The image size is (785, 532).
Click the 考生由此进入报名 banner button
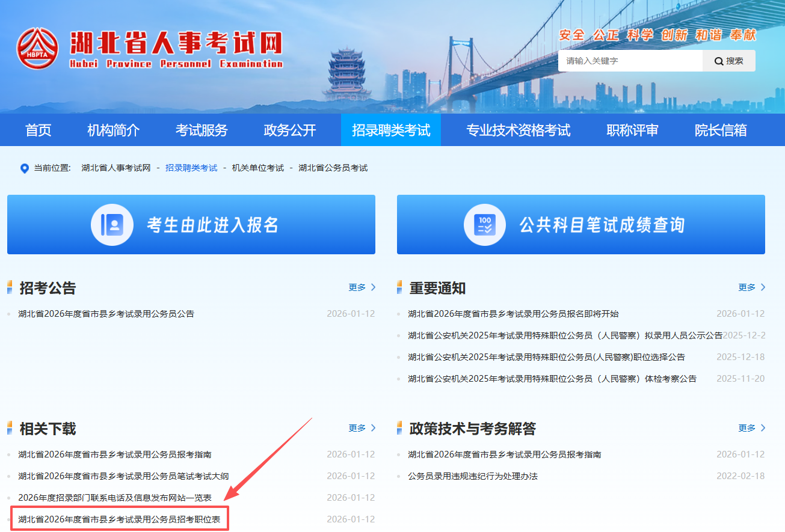coord(191,225)
